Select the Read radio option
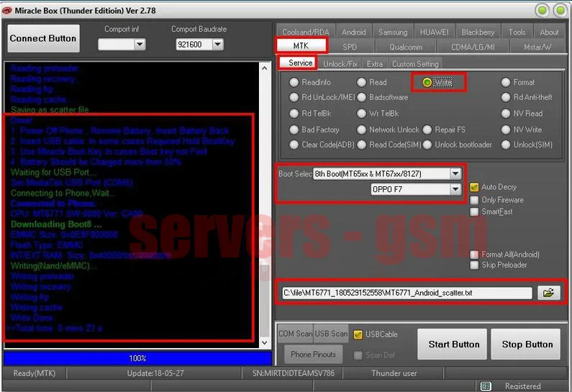Viewport: 572px width, 392px height. [x=361, y=83]
